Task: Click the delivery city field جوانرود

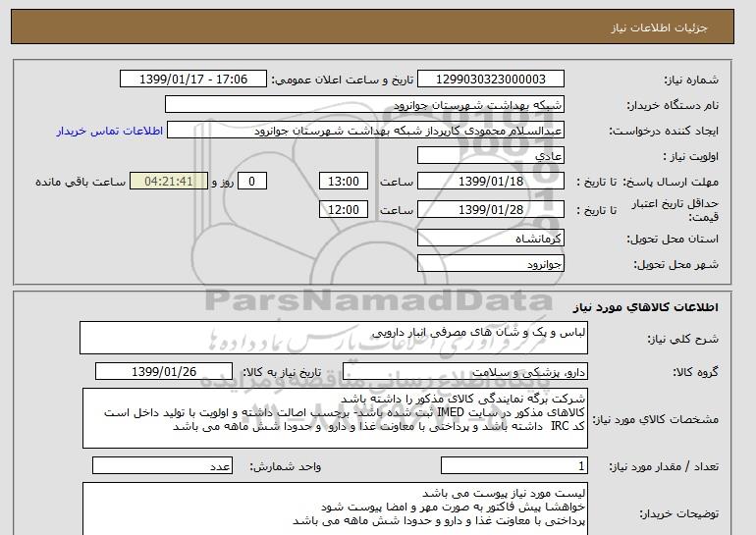Action: point(490,264)
